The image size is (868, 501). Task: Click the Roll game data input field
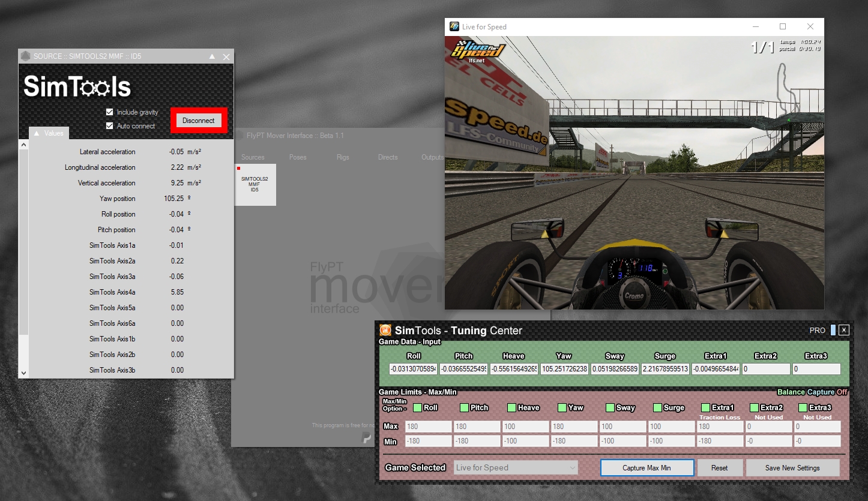(x=414, y=369)
